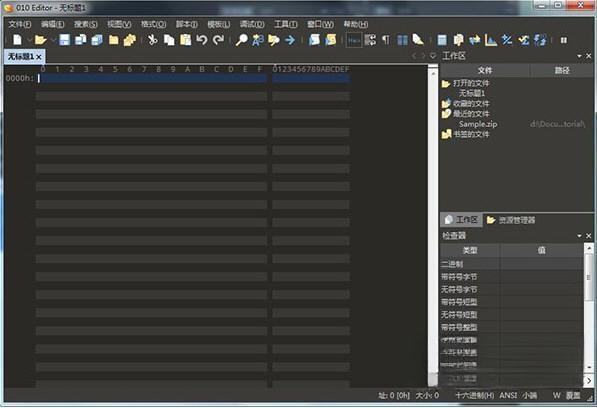This screenshot has width=597, height=408.
Task: Close the 无标题1 file tab
Action: tap(39, 57)
